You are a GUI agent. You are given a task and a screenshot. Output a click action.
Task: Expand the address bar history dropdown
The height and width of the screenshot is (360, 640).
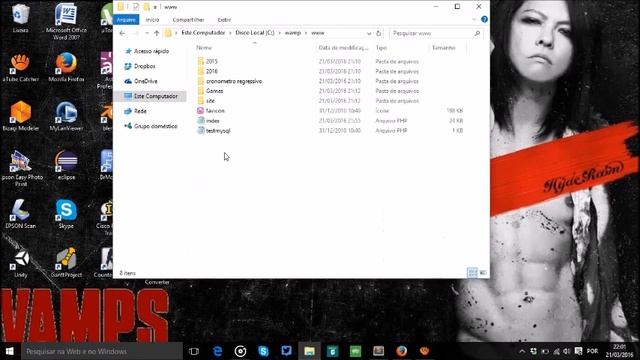pyautogui.click(x=369, y=33)
